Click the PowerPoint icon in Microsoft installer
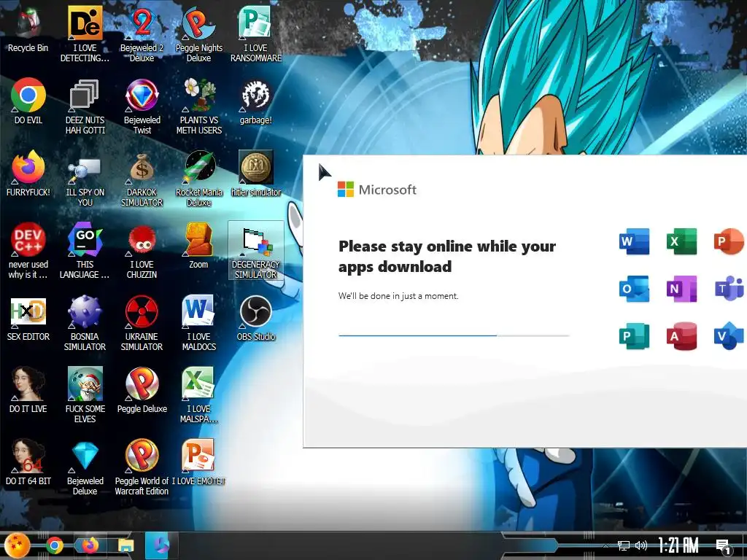Viewport: 747px width, 560px height. click(x=729, y=241)
